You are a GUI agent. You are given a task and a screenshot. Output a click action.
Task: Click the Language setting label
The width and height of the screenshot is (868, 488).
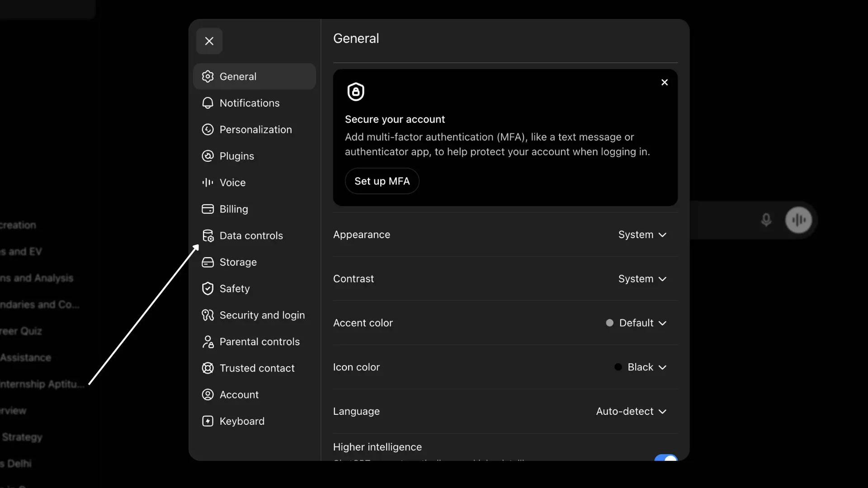tap(356, 412)
